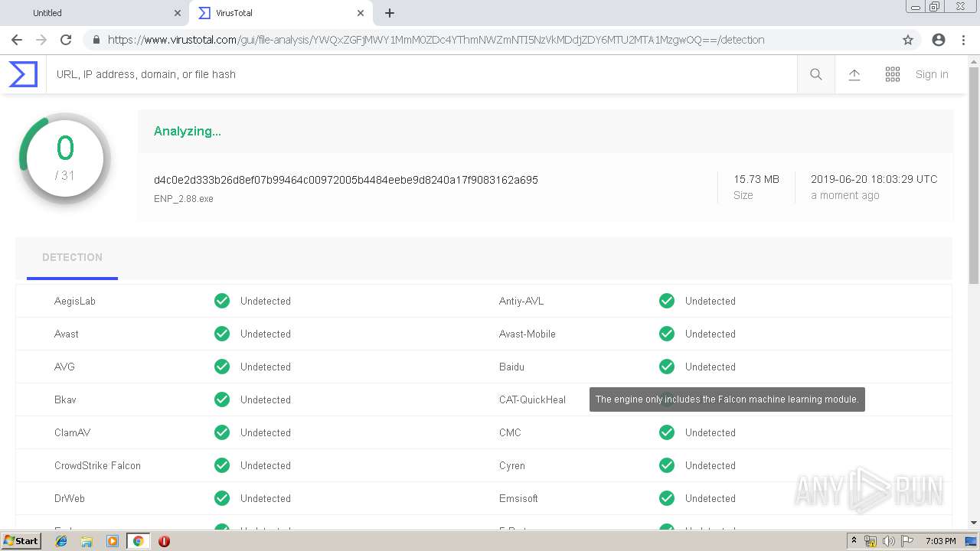This screenshot has height=551, width=980.
Task: Go back in browser history
Action: (17, 40)
